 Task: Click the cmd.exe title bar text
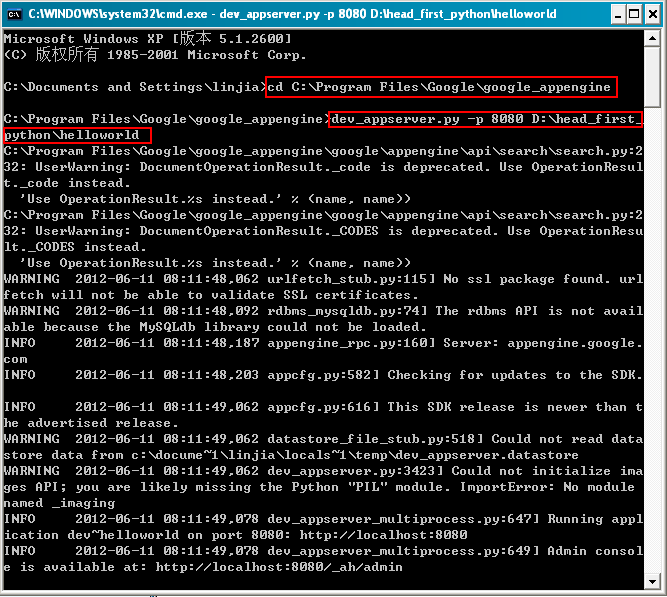tap(292, 14)
